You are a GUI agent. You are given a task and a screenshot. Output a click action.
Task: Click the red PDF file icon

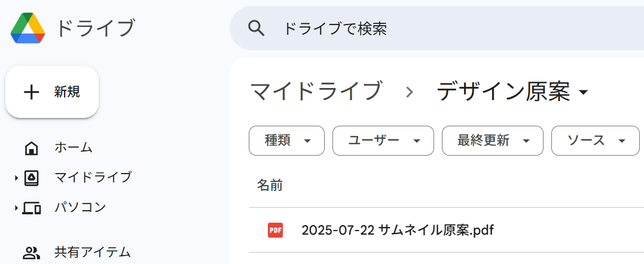(275, 230)
